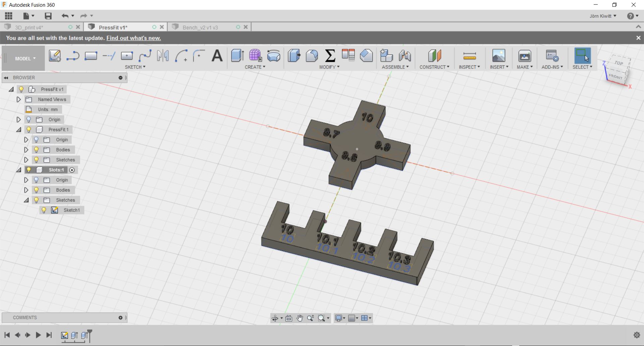
Task: Toggle visibility bulb of PressFit:1 component
Action: 29,130
